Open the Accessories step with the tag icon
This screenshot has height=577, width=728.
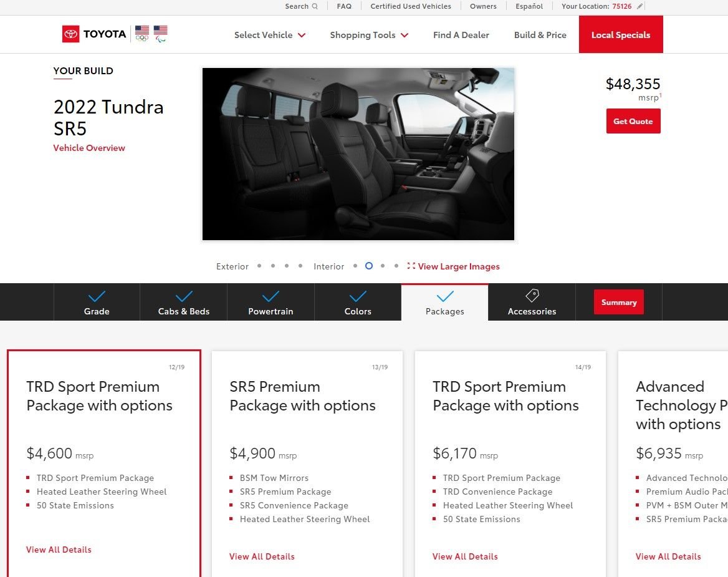pos(532,295)
